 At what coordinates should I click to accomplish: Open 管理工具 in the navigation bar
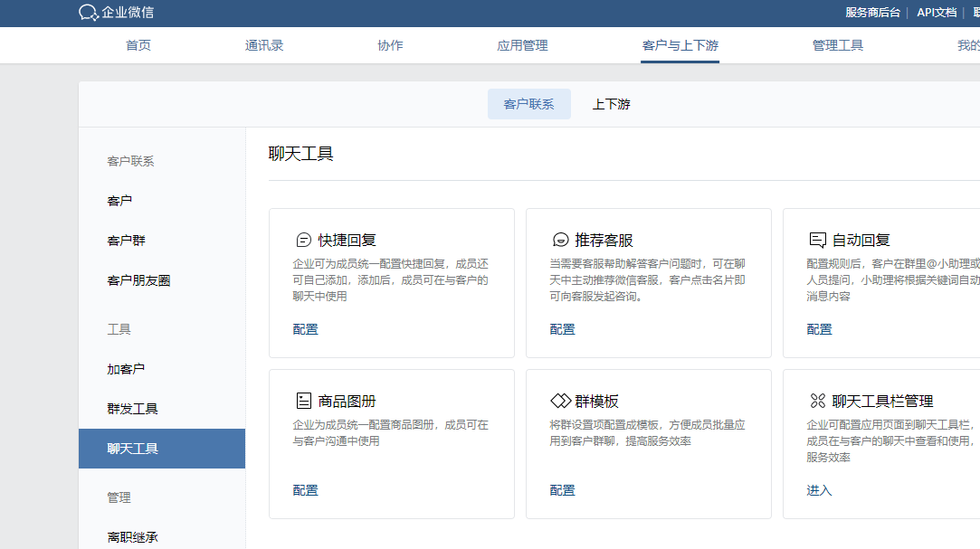click(838, 44)
